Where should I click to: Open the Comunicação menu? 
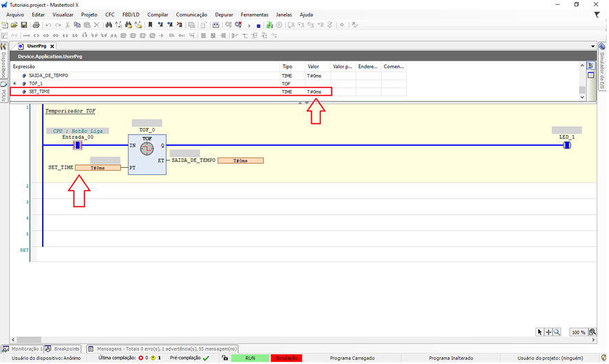(191, 14)
